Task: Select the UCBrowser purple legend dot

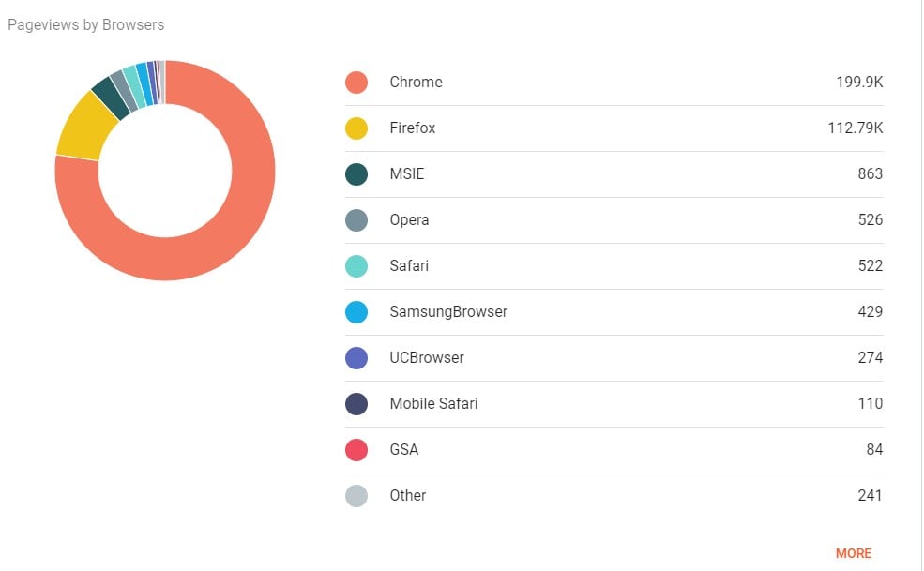Action: pos(356,358)
